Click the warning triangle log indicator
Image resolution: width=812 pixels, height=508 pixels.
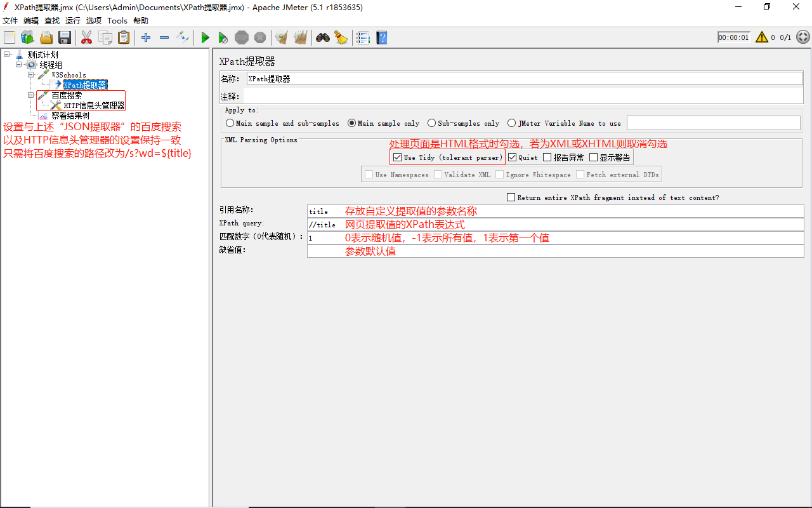tap(762, 37)
